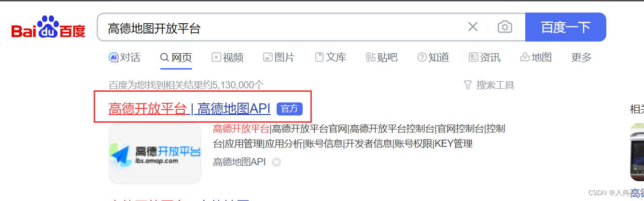The height and width of the screenshot is (201, 644).
Task: Select the 资讯 tab
Action: click(x=485, y=57)
